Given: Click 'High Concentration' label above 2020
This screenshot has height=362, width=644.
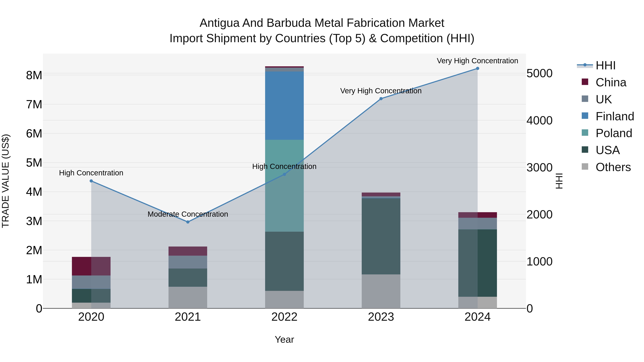Looking at the screenshot, I should [x=91, y=173].
